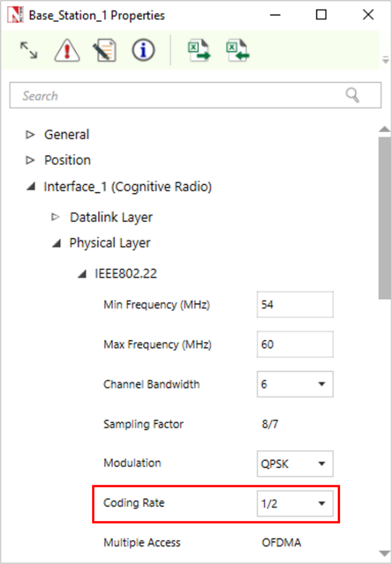The image size is (392, 564).
Task: Open the Coding Rate dropdown
Action: (296, 504)
